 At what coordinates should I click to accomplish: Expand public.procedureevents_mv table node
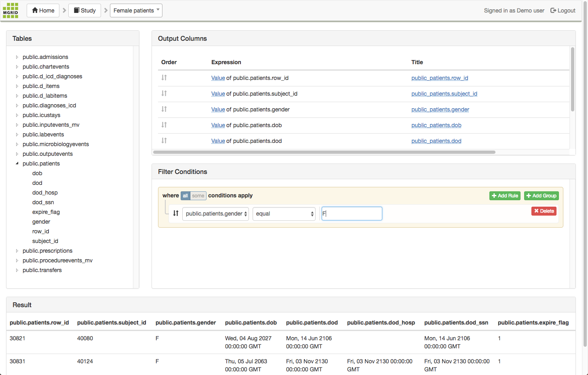(x=17, y=260)
